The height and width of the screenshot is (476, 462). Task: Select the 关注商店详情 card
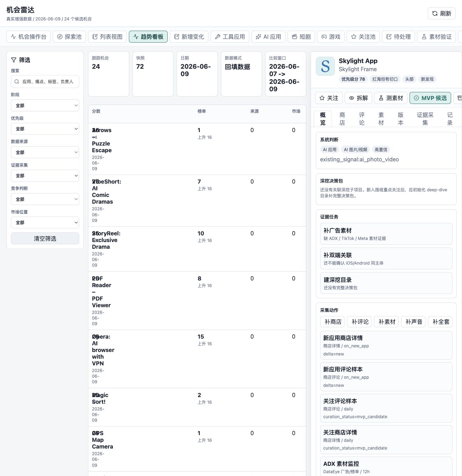pyautogui.click(x=386, y=440)
